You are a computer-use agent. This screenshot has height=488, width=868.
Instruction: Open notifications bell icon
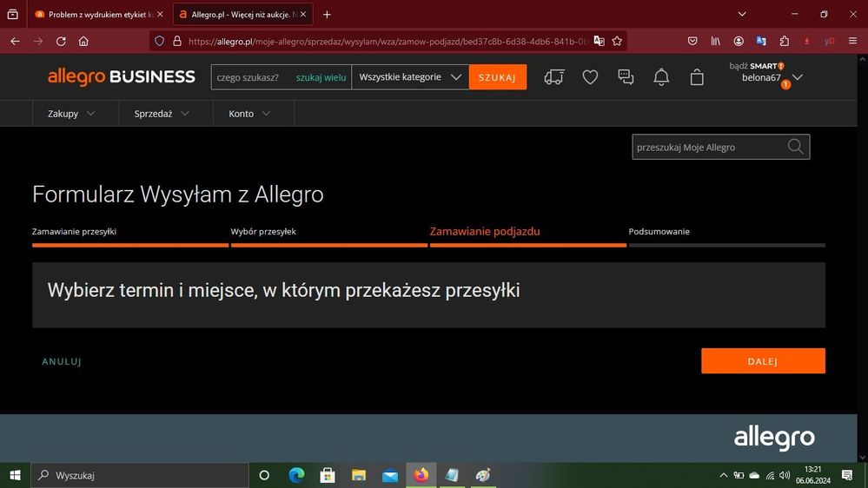point(661,77)
